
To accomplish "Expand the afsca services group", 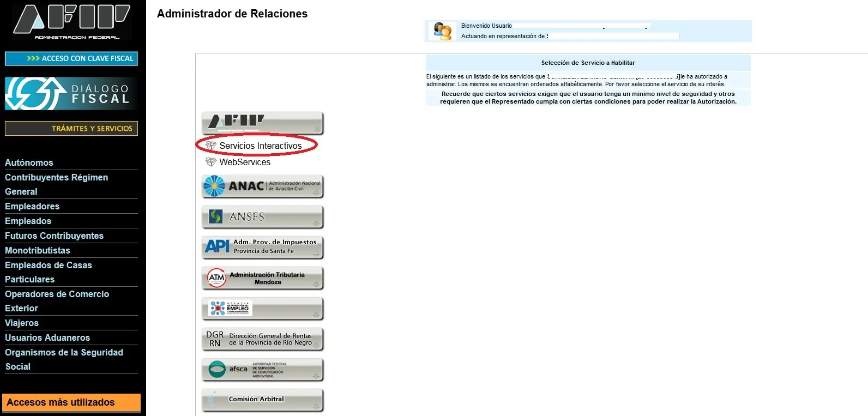I will pyautogui.click(x=263, y=370).
